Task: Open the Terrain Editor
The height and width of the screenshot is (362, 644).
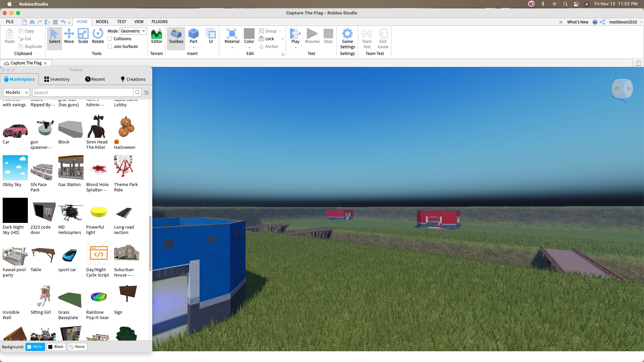Action: click(156, 36)
